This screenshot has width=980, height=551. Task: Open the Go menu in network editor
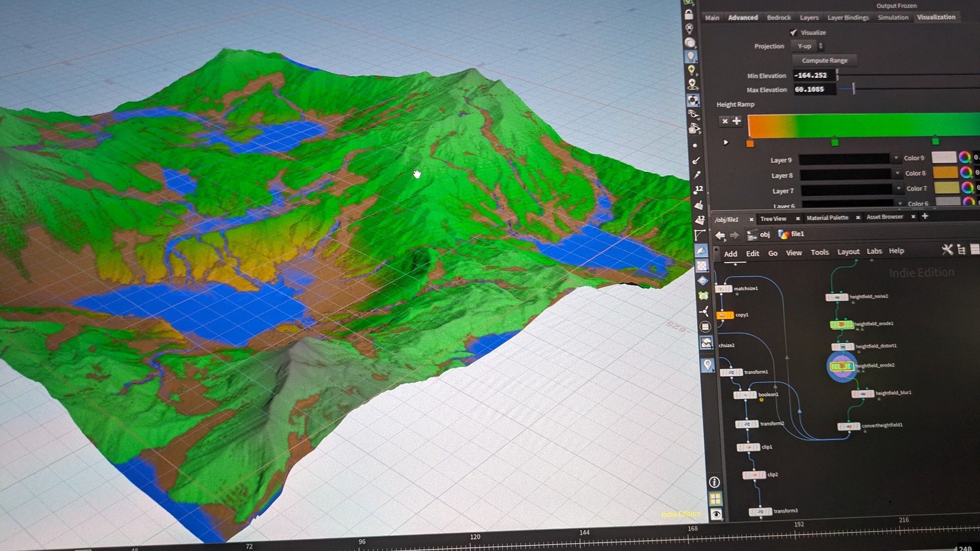773,253
